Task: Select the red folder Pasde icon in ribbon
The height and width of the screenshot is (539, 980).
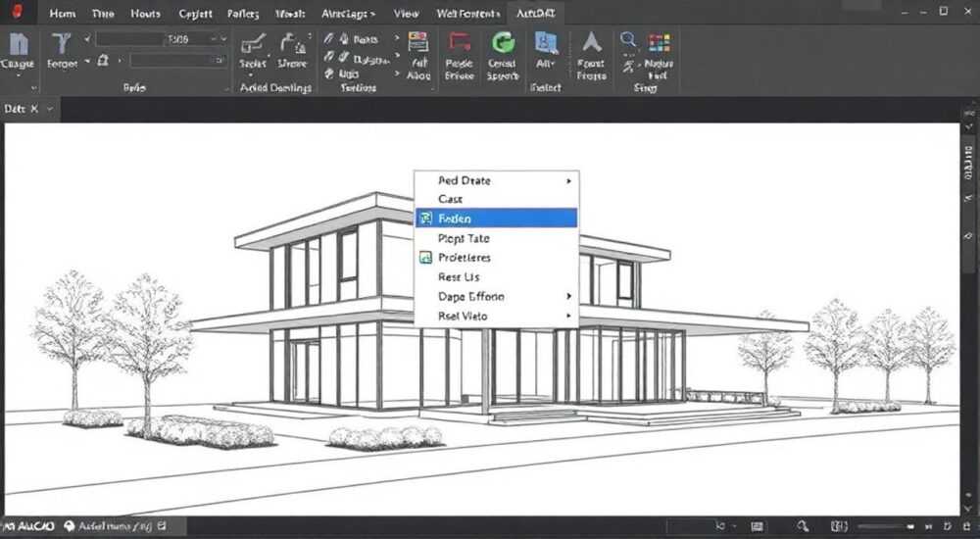Action: pyautogui.click(x=460, y=42)
